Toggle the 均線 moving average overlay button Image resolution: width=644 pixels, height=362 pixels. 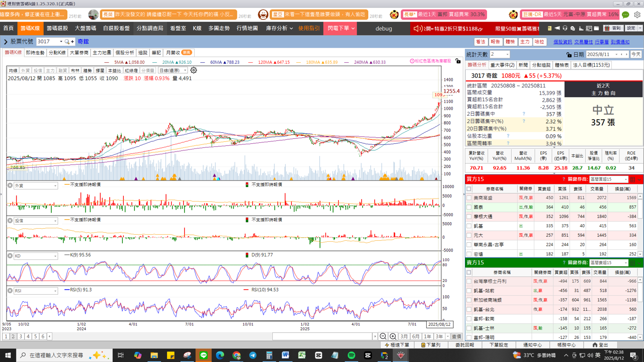click(13, 71)
